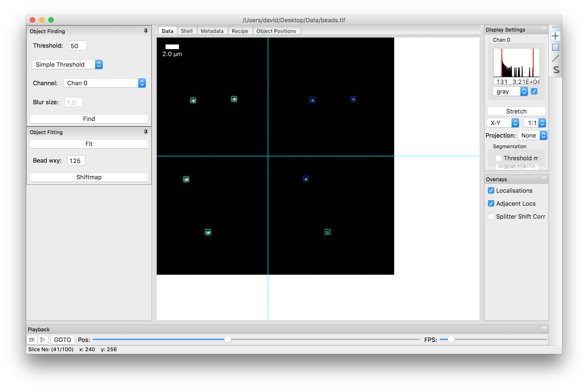Select the line selection tool
Viewport: 588px width, 391px height.
(556, 59)
